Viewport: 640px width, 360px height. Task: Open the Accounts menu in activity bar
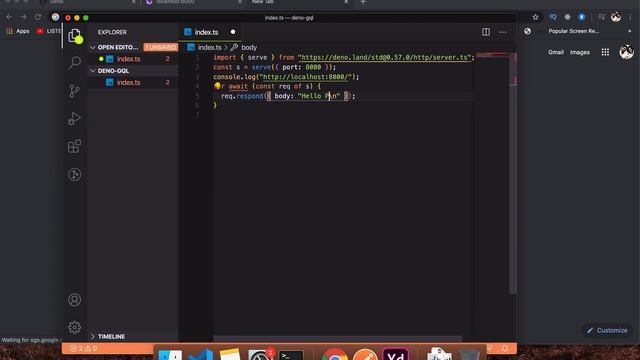pyautogui.click(x=75, y=300)
